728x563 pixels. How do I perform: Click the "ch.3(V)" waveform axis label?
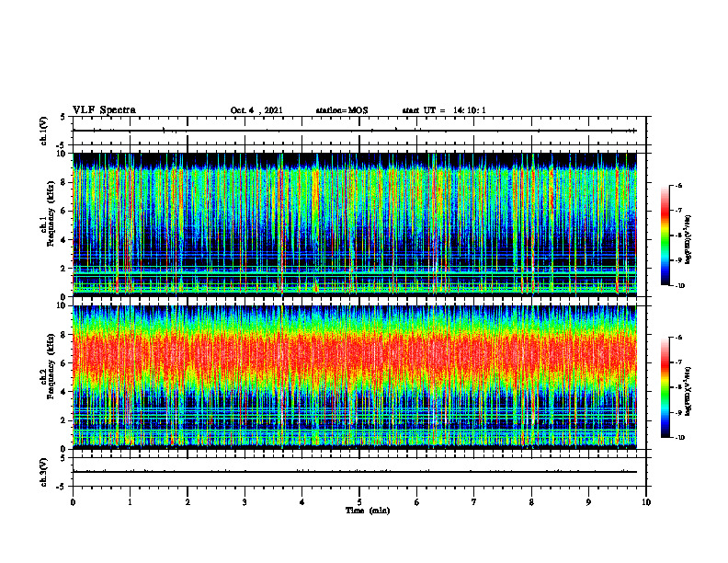pyautogui.click(x=43, y=472)
